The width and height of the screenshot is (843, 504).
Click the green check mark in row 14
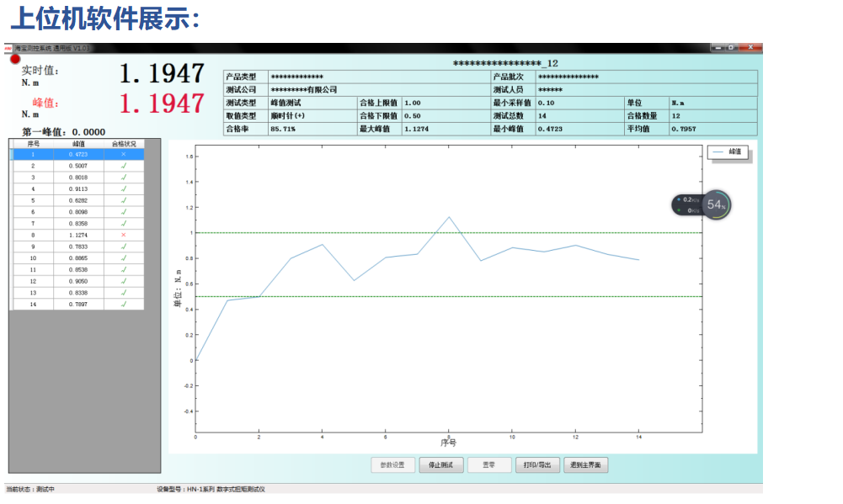click(124, 304)
